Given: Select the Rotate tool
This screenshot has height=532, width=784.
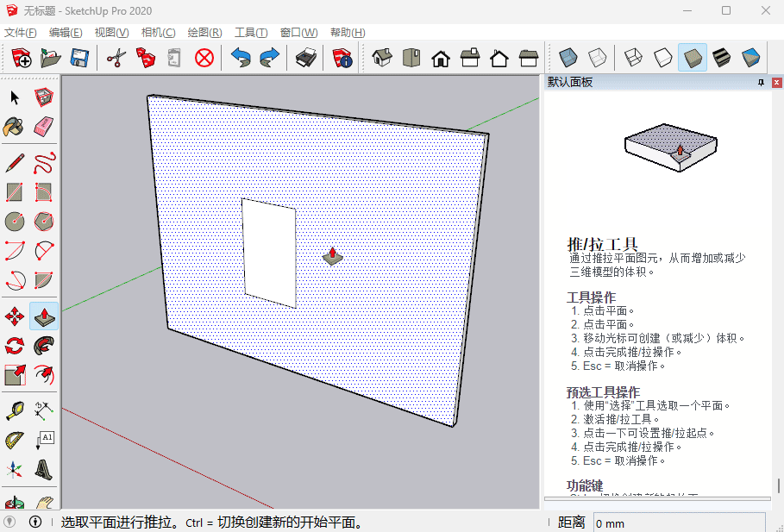Looking at the screenshot, I should [x=15, y=346].
